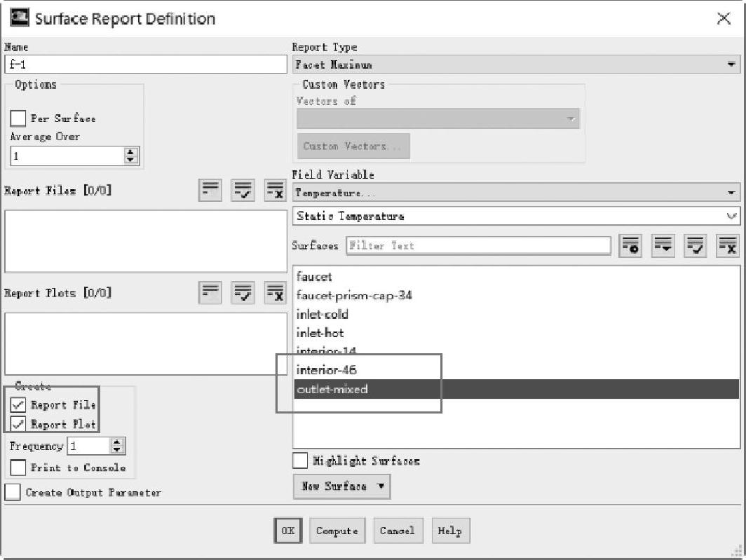Image resolution: width=746 pixels, height=560 pixels.
Task: Increase the Average Over spinner value
Action: [131, 152]
